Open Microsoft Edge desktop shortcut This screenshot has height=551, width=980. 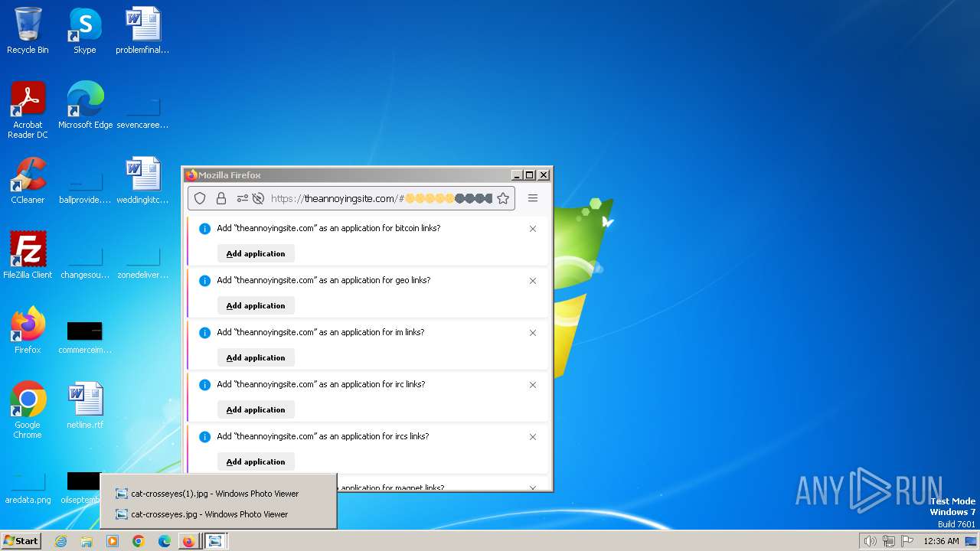pyautogui.click(x=85, y=106)
